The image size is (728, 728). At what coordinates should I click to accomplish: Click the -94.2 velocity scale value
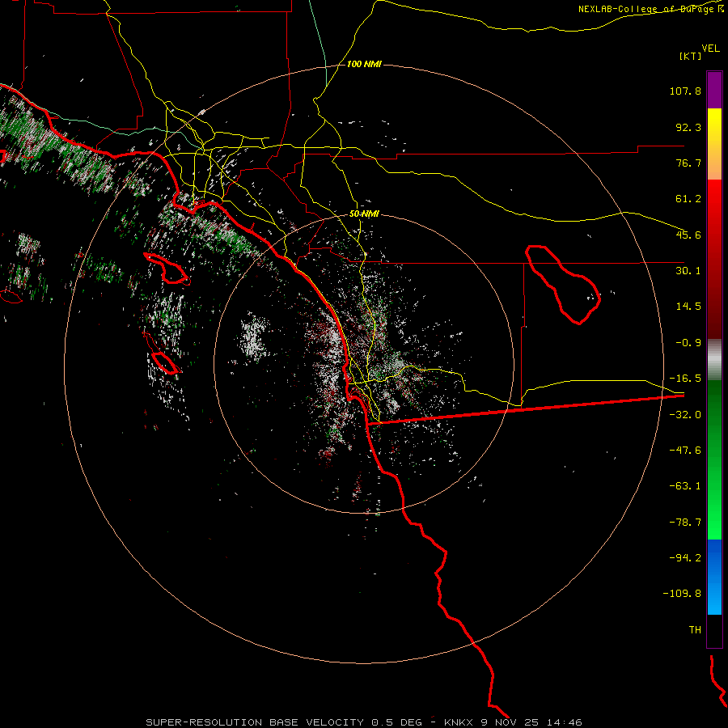[x=685, y=557]
